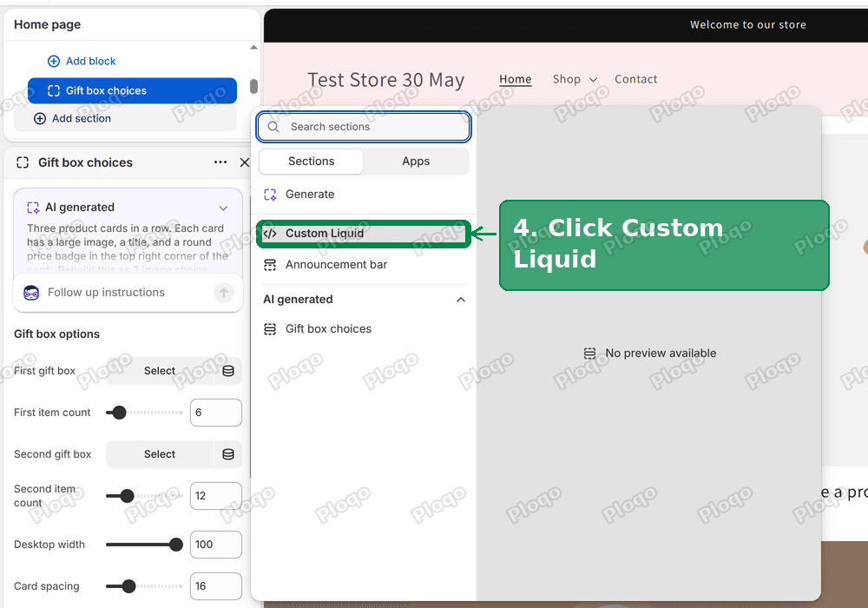The height and width of the screenshot is (608, 868).
Task: Open the Home link in store preview
Action: (x=516, y=79)
